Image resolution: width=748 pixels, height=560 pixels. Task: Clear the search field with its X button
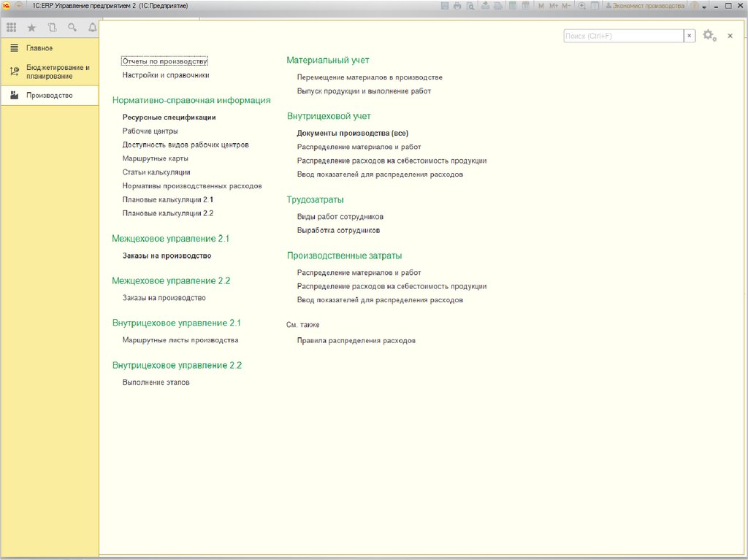pos(690,36)
